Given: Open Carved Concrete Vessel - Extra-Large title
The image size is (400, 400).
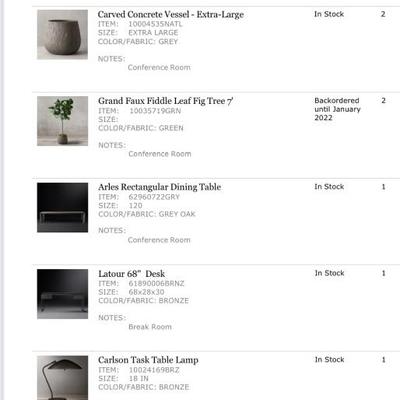Looking at the screenshot, I should (171, 15).
